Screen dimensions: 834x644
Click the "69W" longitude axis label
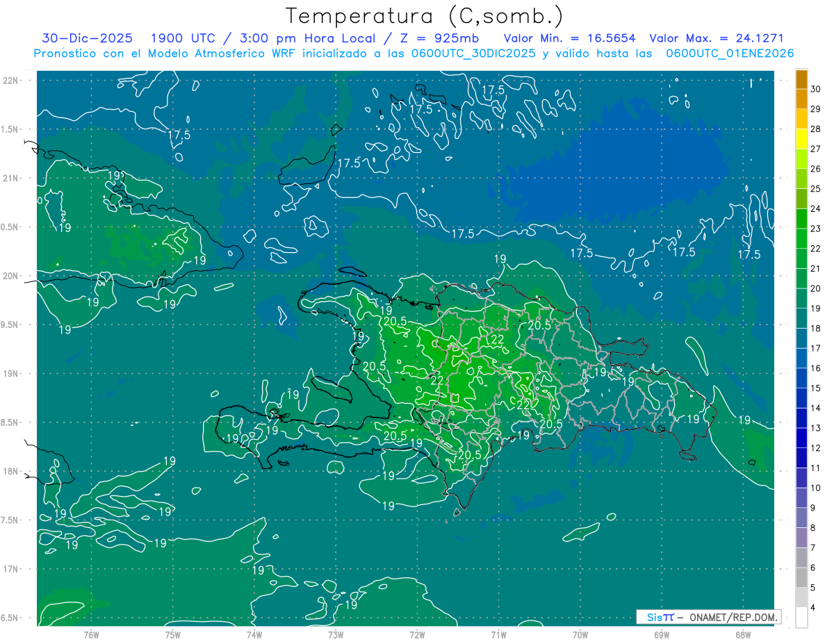(662, 635)
